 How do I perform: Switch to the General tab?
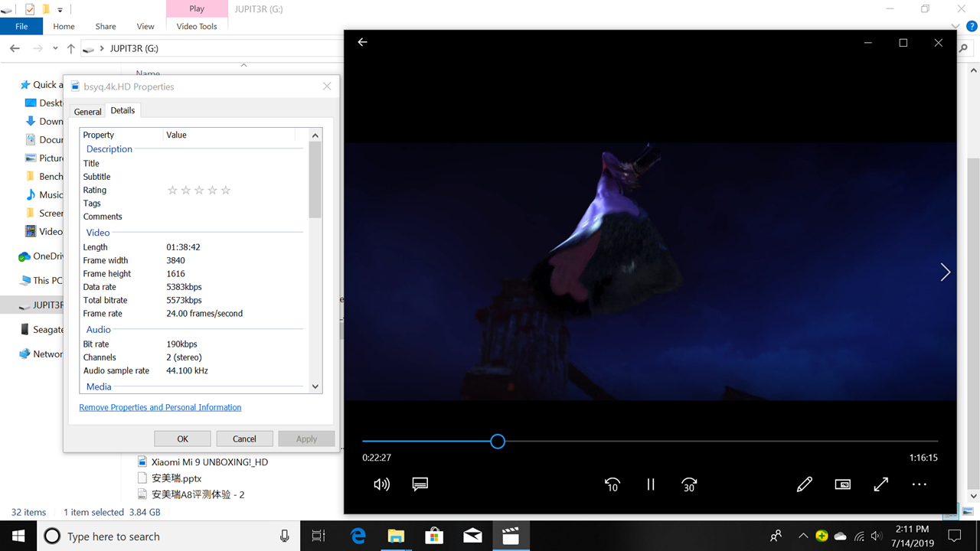pyautogui.click(x=87, y=112)
